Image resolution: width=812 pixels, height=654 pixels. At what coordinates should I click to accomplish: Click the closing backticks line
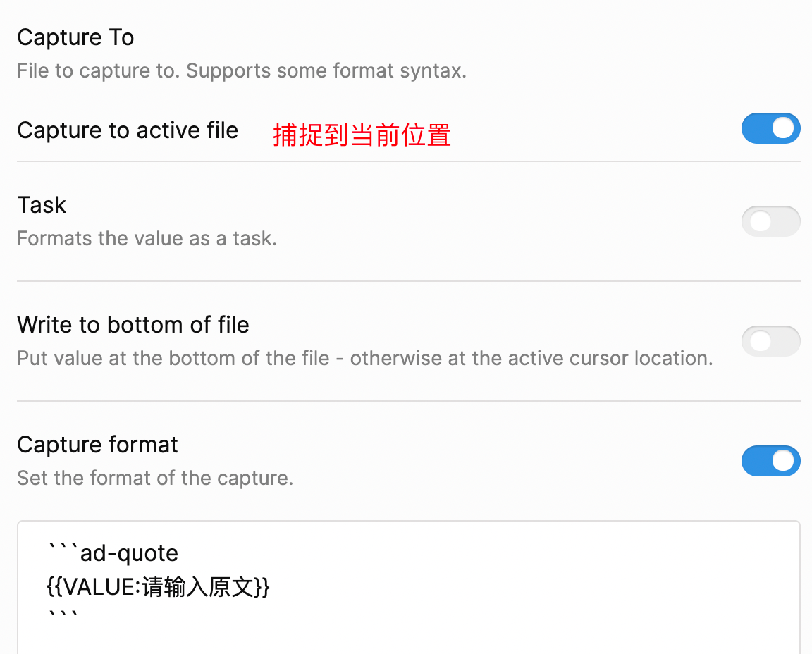click(62, 616)
